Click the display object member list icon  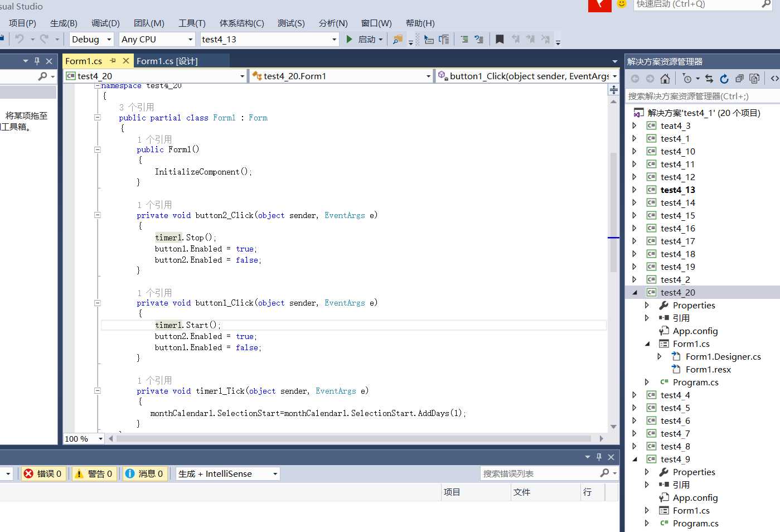(429, 39)
